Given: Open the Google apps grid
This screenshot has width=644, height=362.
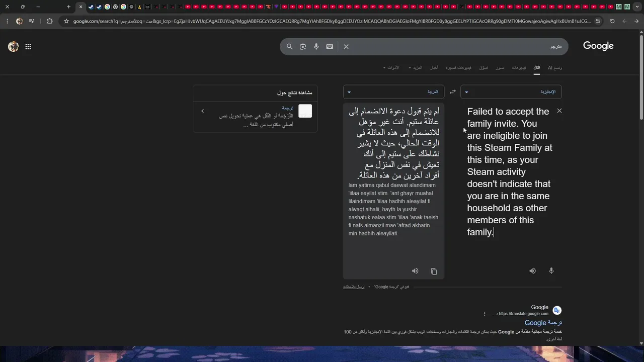Looking at the screenshot, I should tap(28, 46).
